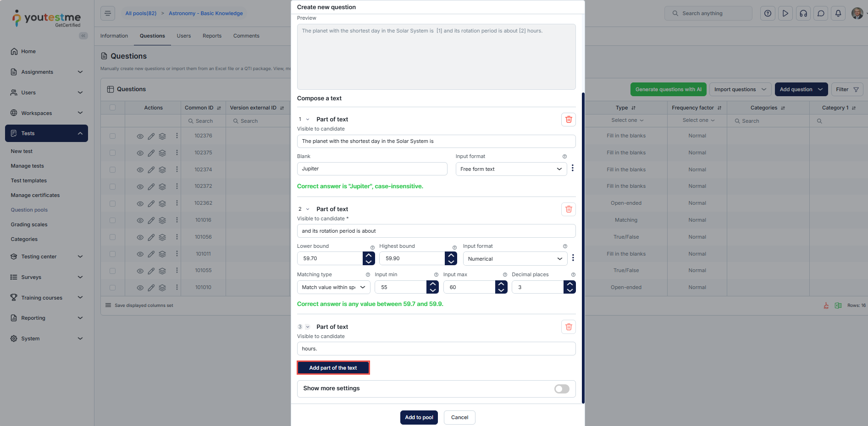The image size is (868, 426).
Task: Open the Users tab of the pool
Action: (x=184, y=36)
